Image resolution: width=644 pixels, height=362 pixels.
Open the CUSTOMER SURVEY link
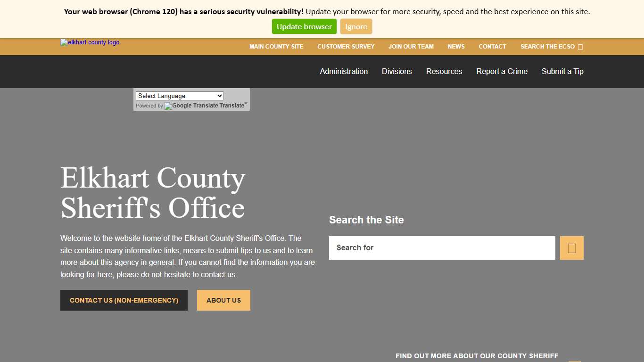pyautogui.click(x=346, y=47)
